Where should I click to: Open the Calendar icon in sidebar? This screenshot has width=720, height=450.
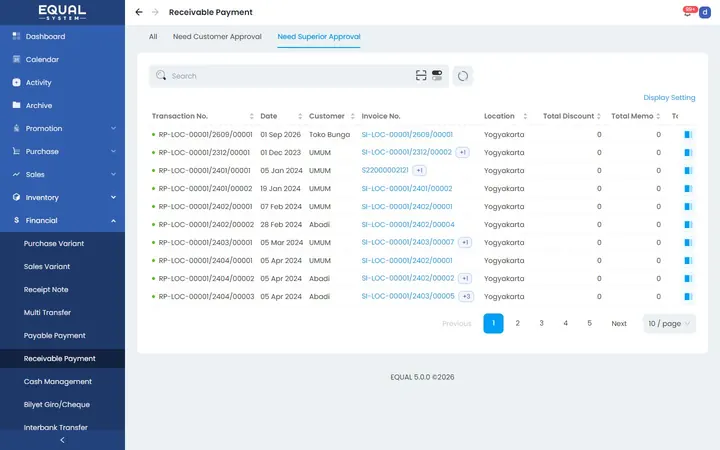(17, 59)
